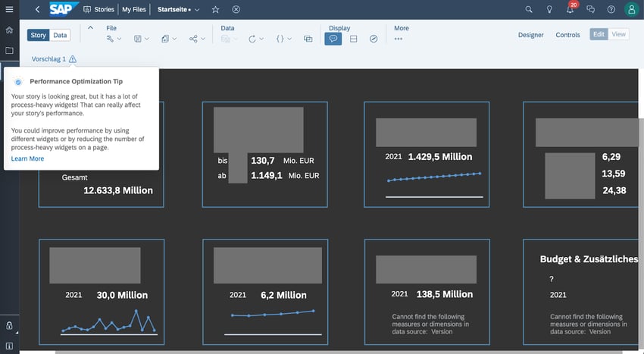Open the More three-dots menu

pos(398,39)
